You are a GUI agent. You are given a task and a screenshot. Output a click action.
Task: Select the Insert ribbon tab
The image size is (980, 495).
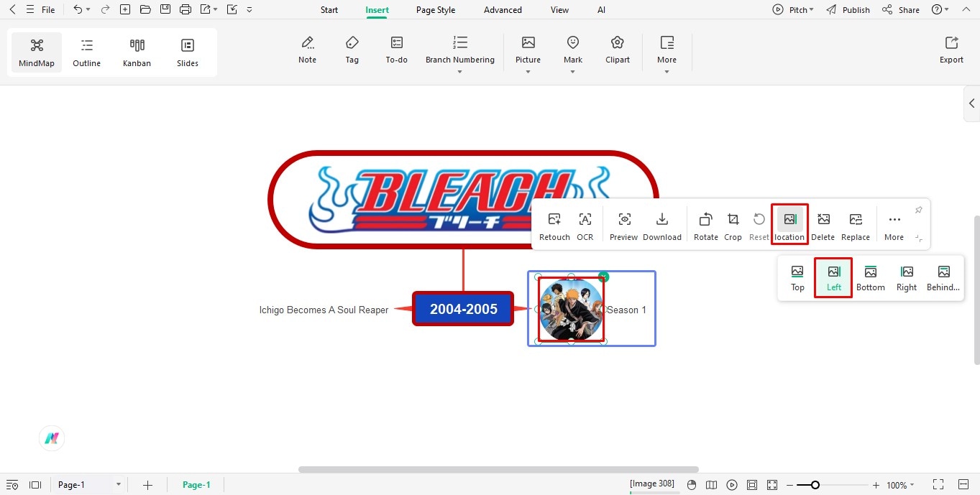377,10
